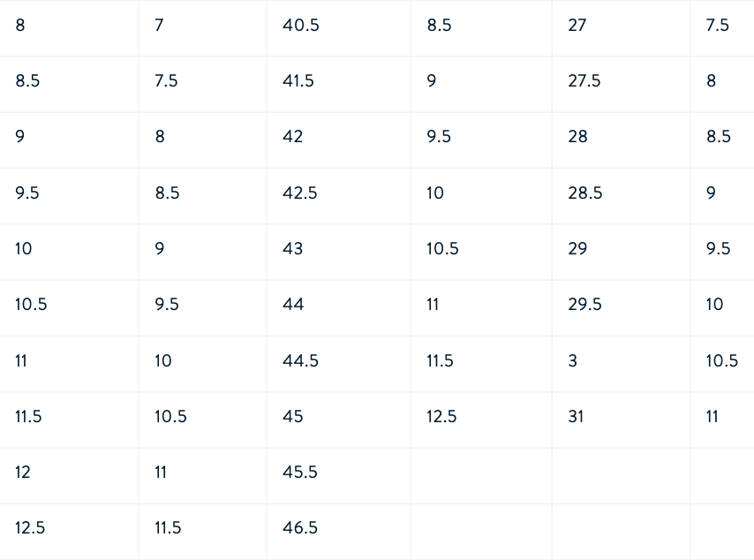The width and height of the screenshot is (754, 560).
Task: Select the cell with value 44
Action: pyautogui.click(x=338, y=308)
